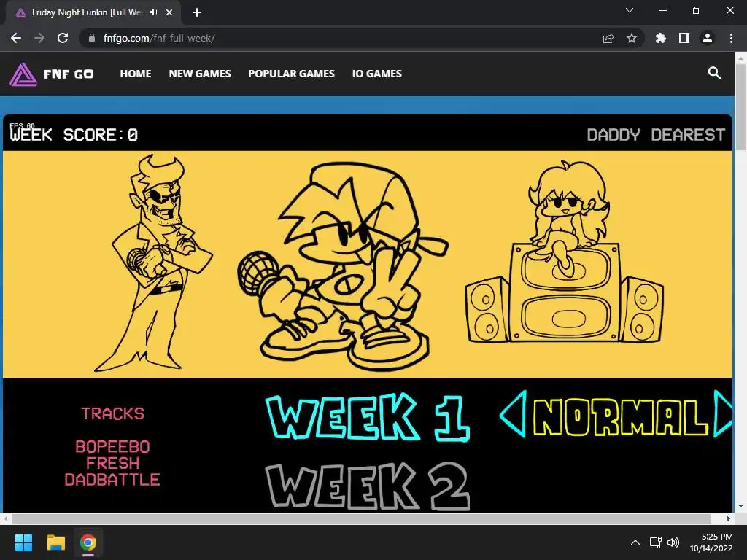This screenshot has width=747, height=560.
Task: Close the Friday Night Funkin tab
Action: 169,12
